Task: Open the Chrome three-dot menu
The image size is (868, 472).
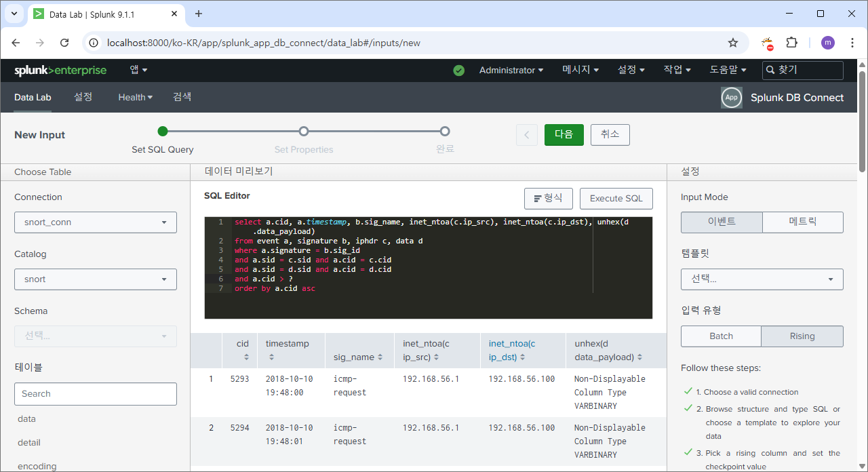Action: point(852,43)
